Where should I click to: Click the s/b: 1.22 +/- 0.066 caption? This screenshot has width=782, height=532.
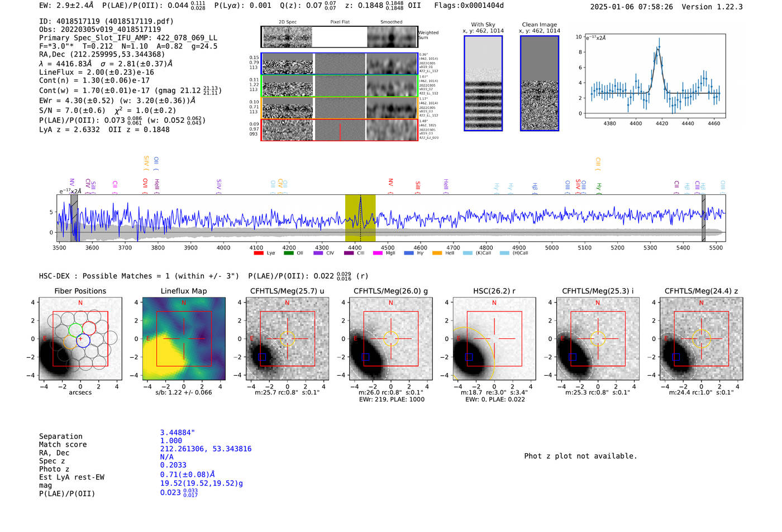coord(184,392)
